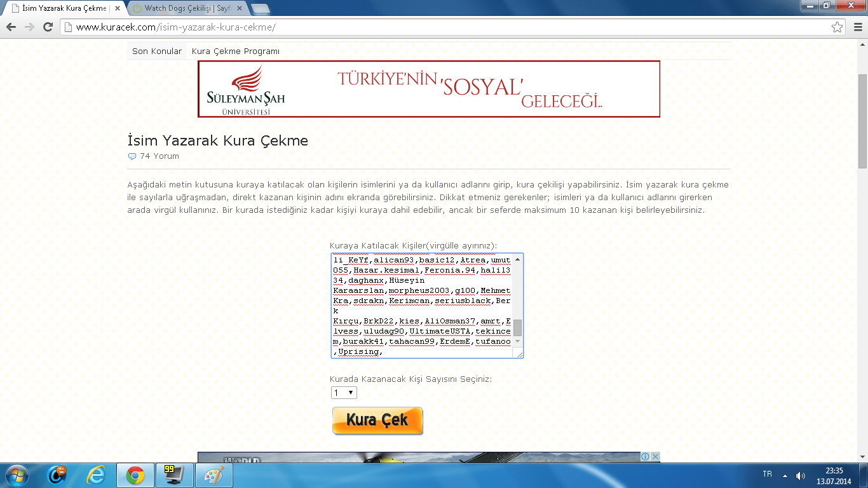Click the page scroll down arrow
Viewport: 868px width, 488px height.
862,457
